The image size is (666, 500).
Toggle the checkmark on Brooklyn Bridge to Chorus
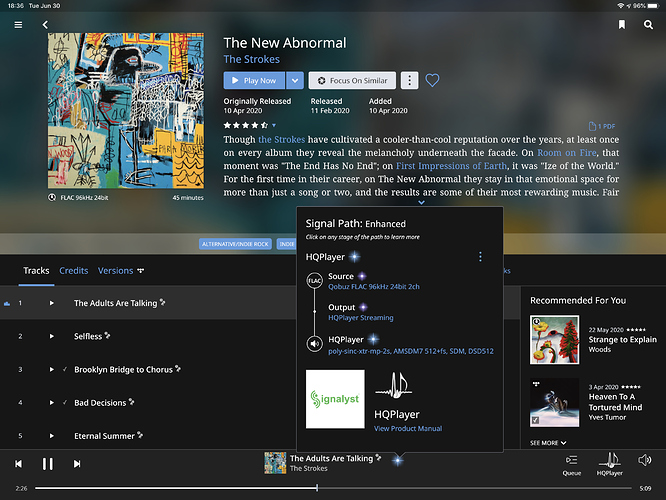pyautogui.click(x=65, y=370)
